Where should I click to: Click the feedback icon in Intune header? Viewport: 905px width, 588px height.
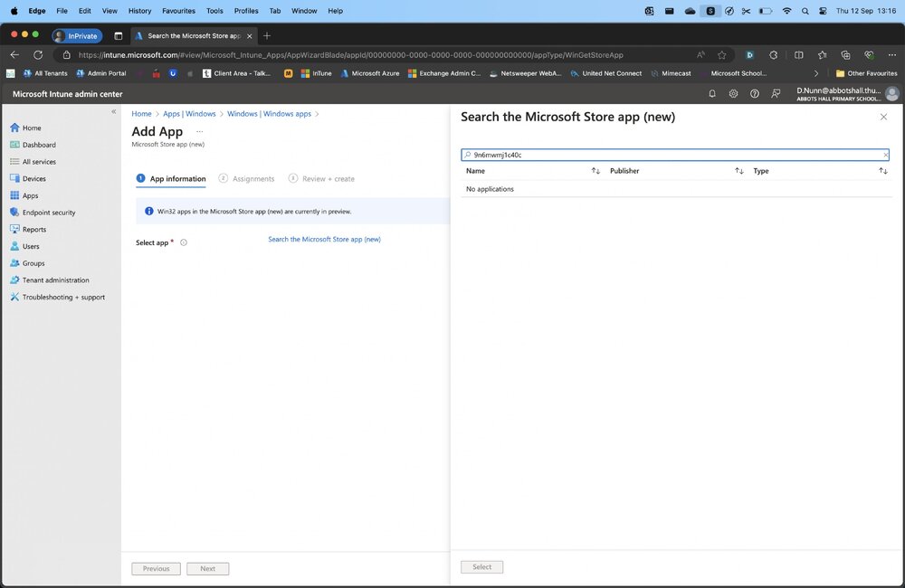tap(776, 93)
